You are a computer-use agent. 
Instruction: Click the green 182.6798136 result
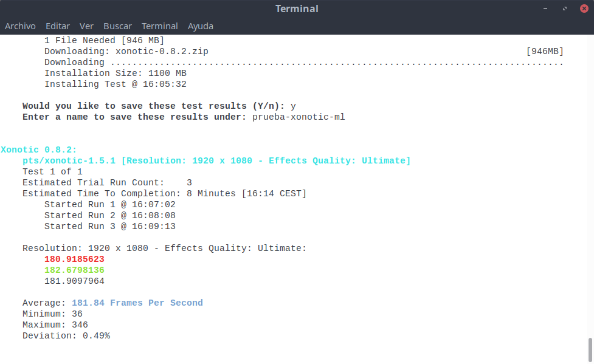point(74,270)
